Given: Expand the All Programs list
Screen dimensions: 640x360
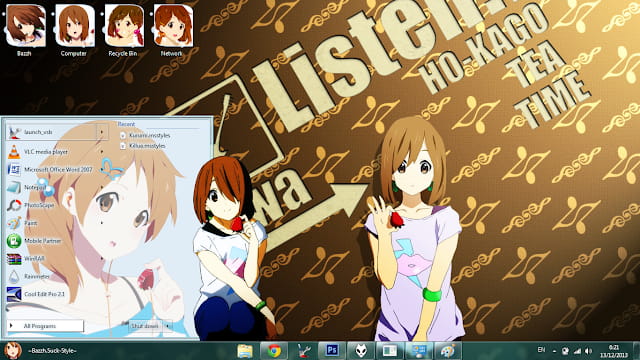Looking at the screenshot, I should pos(45,326).
